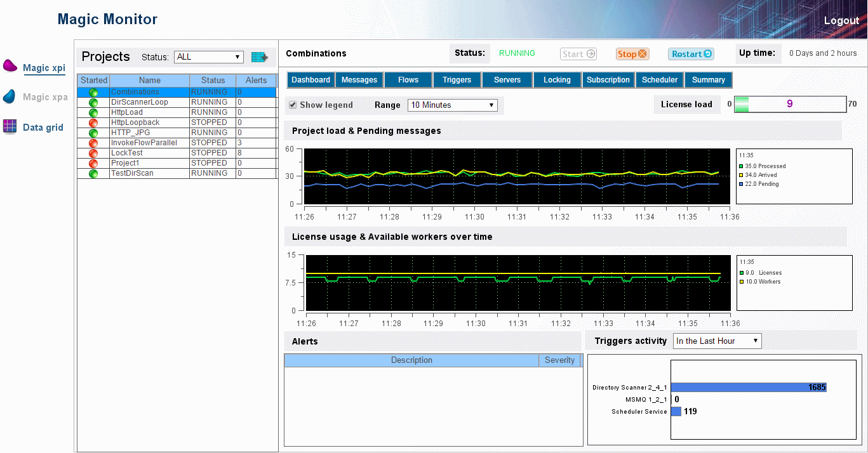Viewport: 868px width, 453px height.
Task: Click the red status icon for LockTest
Action: click(93, 153)
